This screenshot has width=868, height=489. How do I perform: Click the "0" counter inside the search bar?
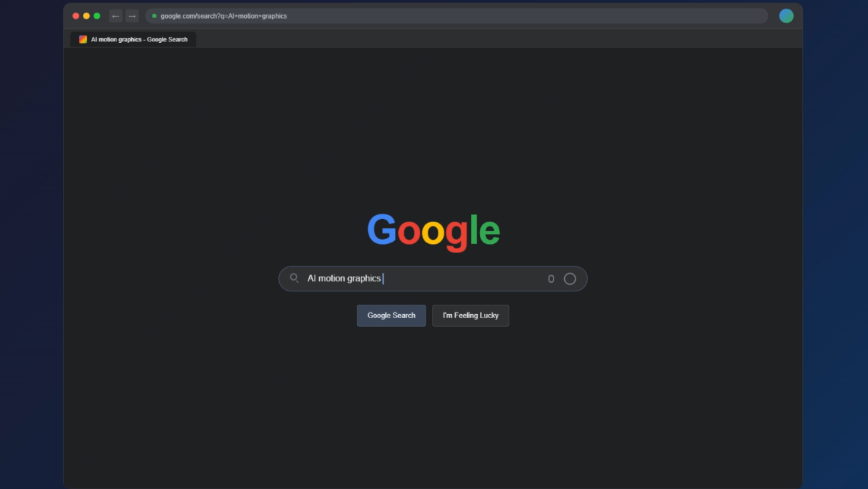(551, 279)
